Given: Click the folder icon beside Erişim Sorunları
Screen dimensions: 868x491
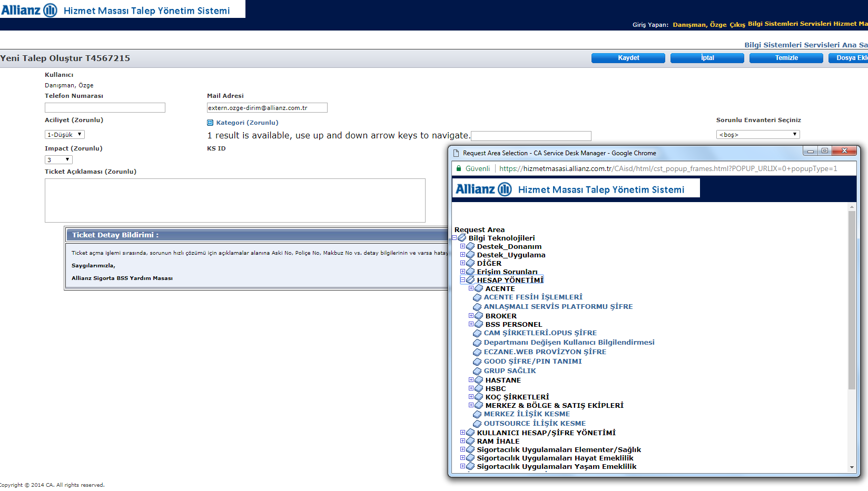Looking at the screenshot, I should point(471,272).
